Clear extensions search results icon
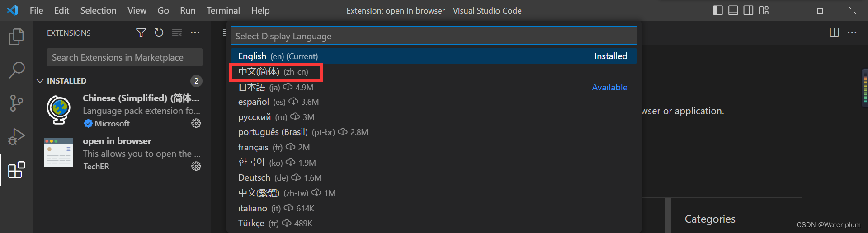This screenshot has width=868, height=233. 177,33
